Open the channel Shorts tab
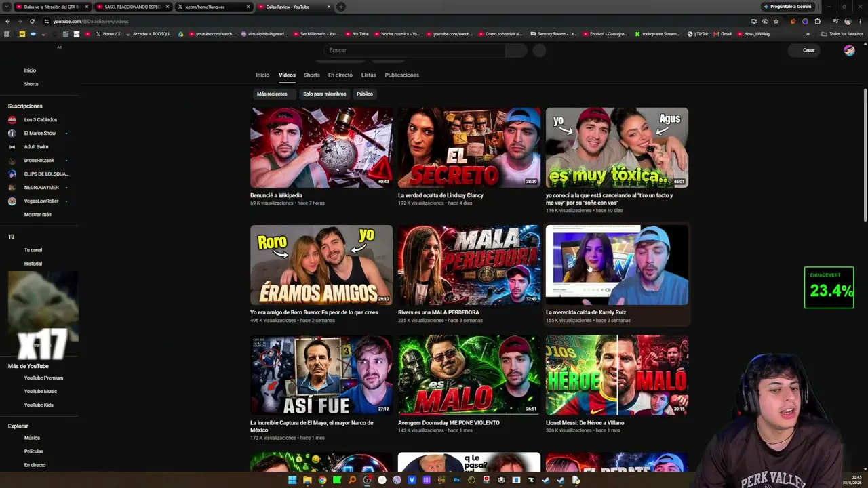Image resolution: width=868 pixels, height=488 pixels. pos(312,75)
